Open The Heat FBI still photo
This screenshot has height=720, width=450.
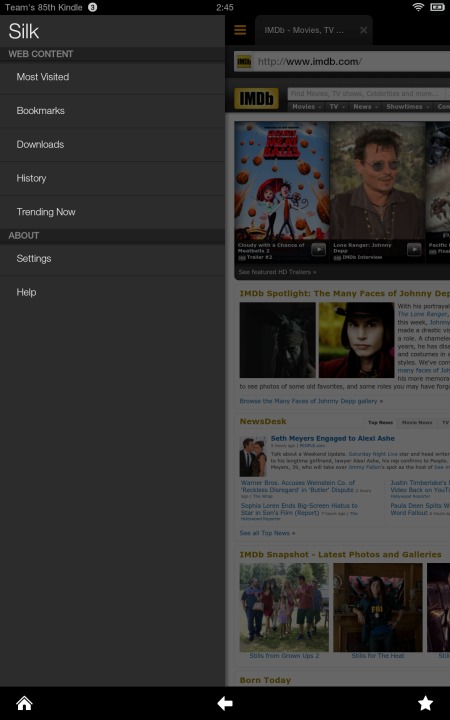point(378,608)
